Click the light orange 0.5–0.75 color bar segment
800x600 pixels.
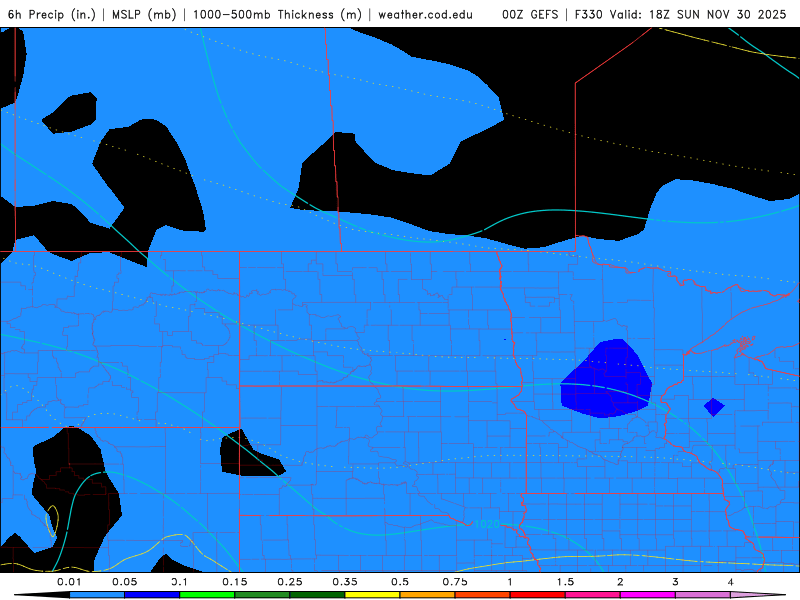428,595
